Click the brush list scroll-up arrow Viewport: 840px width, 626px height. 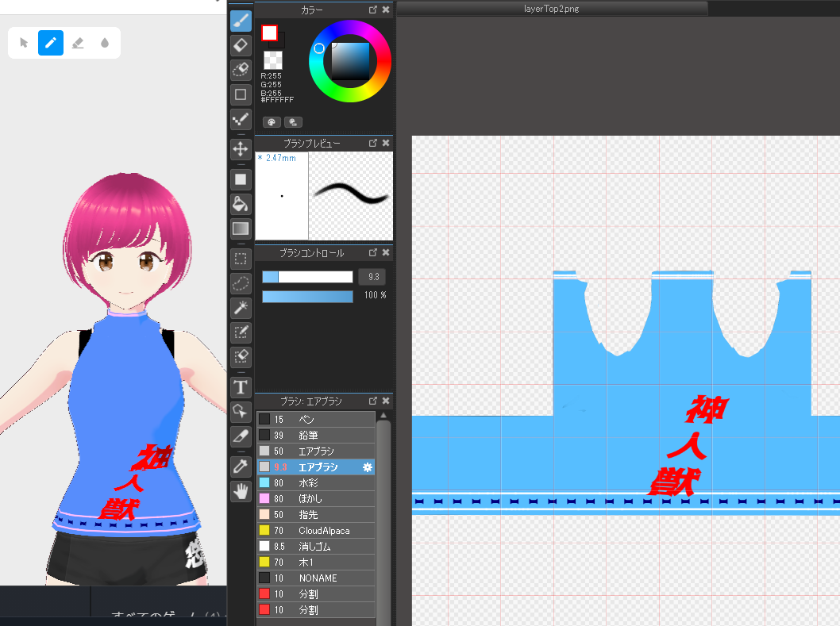click(383, 416)
